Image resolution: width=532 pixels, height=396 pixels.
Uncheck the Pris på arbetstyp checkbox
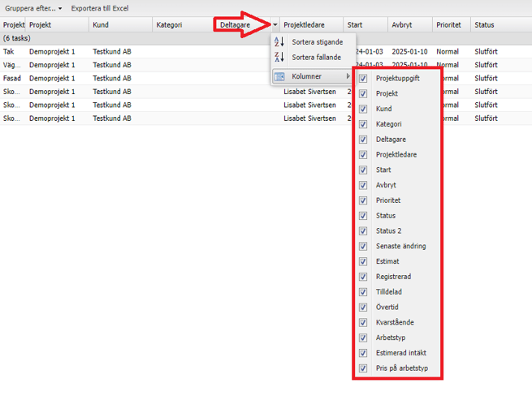tap(363, 368)
